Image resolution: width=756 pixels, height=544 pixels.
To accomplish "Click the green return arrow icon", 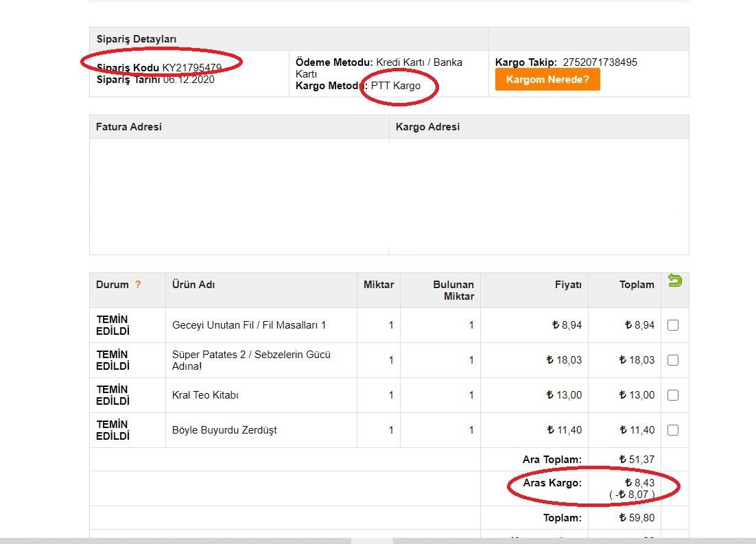I will tap(674, 281).
